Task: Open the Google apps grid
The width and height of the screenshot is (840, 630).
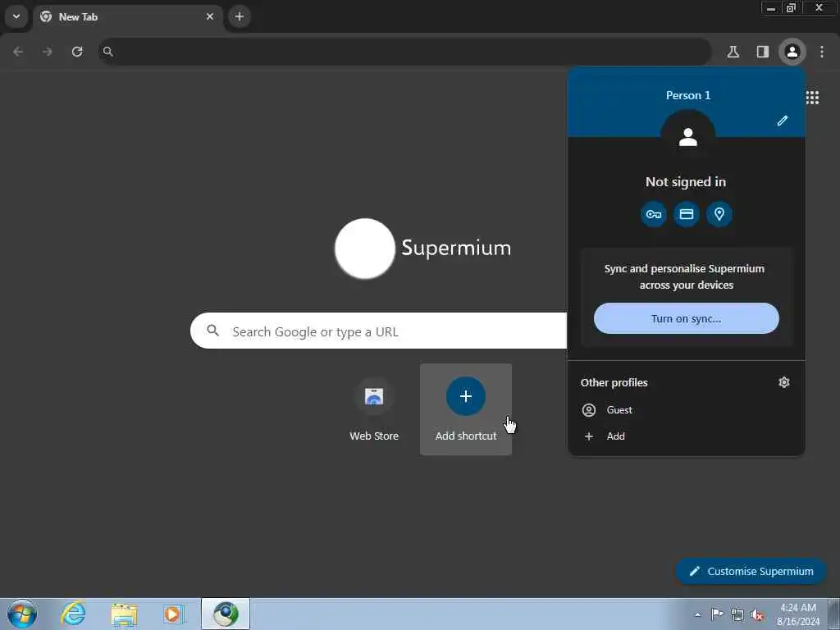Action: [x=812, y=97]
